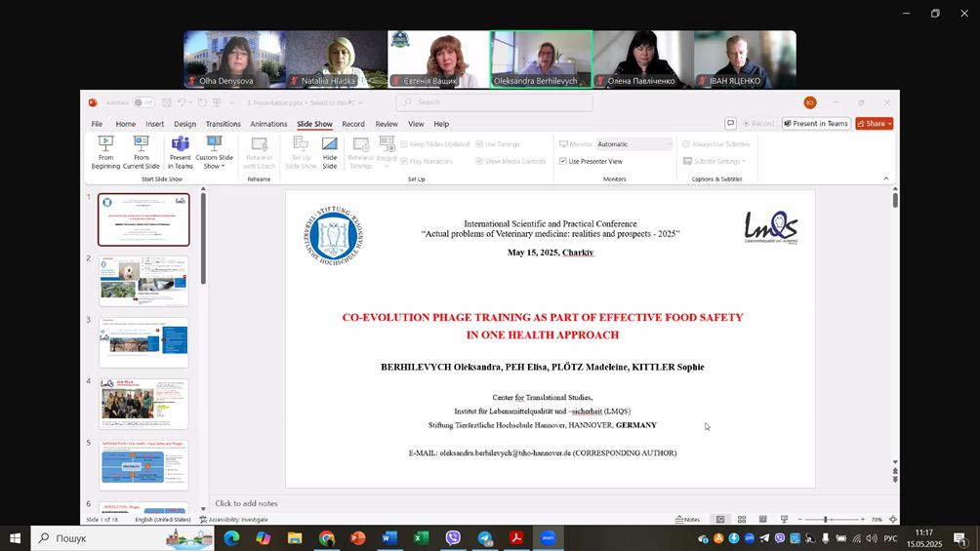The height and width of the screenshot is (551, 980).
Task: Toggle Notes pane in status bar
Action: point(687,519)
